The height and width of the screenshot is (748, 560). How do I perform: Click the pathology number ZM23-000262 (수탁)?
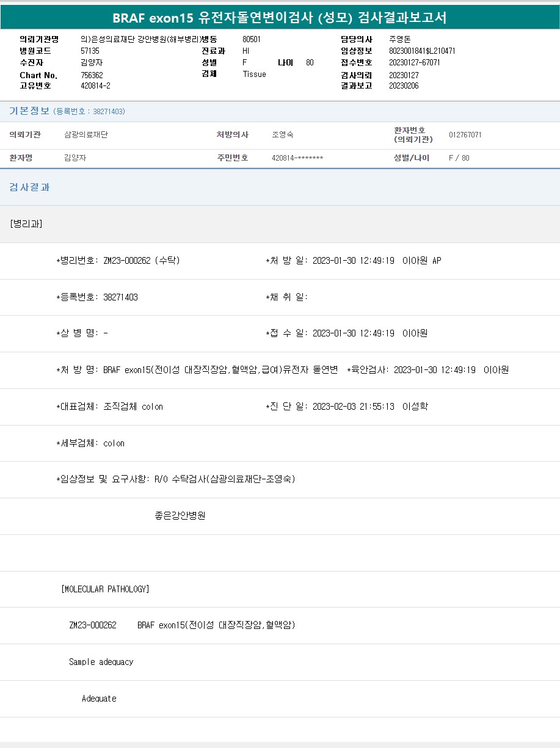point(142,261)
